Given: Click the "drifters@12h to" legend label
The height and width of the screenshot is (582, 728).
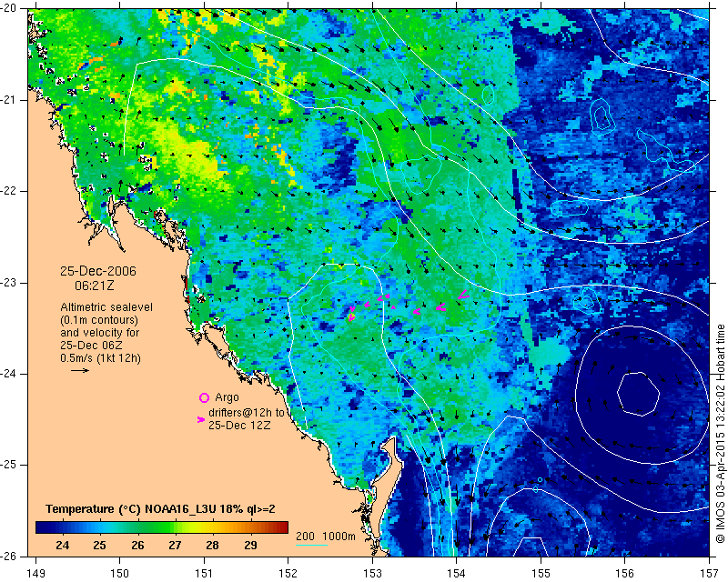Looking at the screenshot, I should pos(246,413).
